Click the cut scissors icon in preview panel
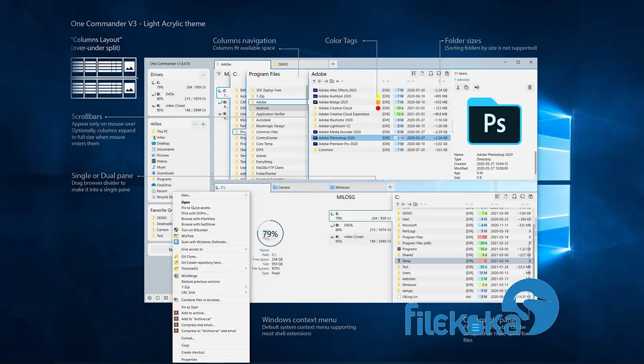The height and width of the screenshot is (364, 644). click(x=458, y=87)
